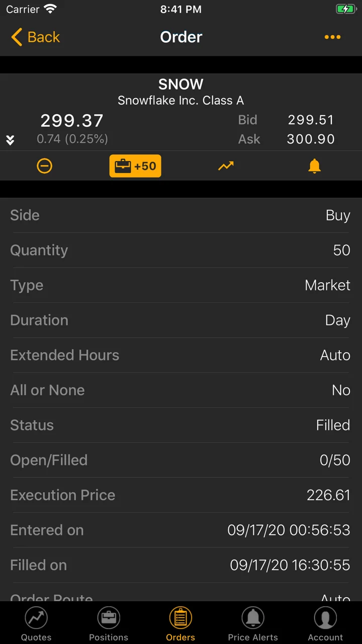Screen dimensions: 362x644
Task: Tap the battery indicator in status bar
Action: point(346,9)
